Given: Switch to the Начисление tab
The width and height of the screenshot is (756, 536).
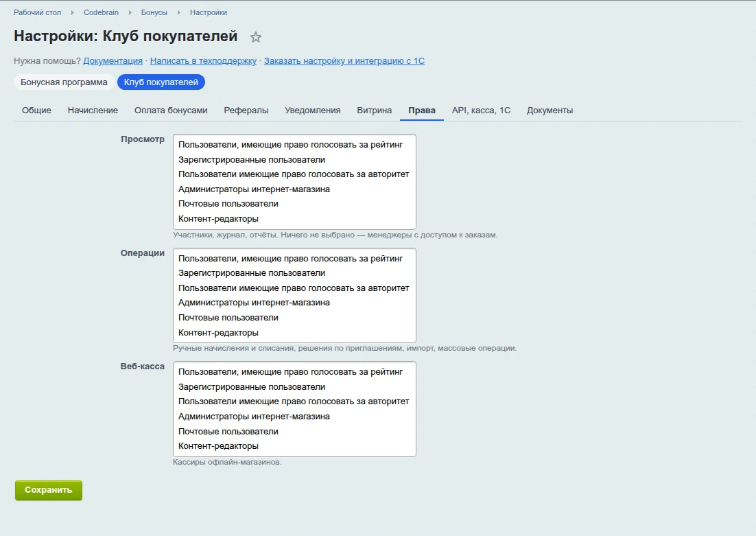Looking at the screenshot, I should tap(93, 110).
